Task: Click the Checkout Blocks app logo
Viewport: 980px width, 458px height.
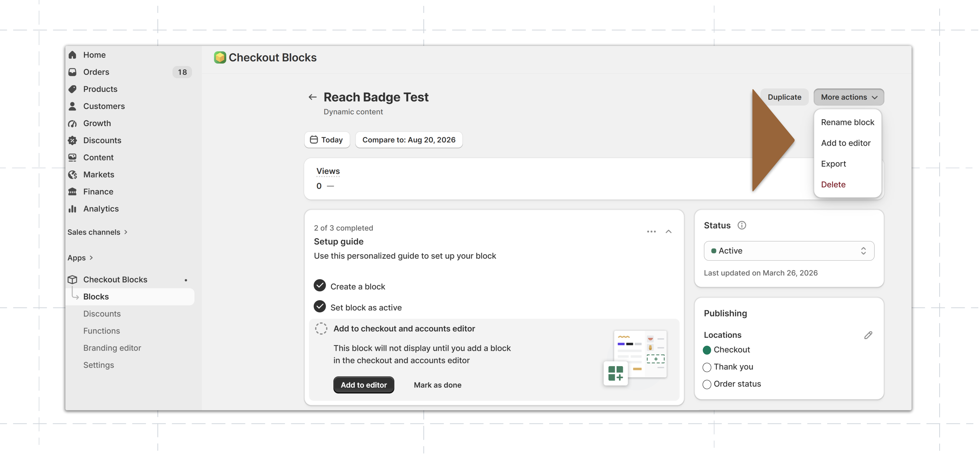Action: (220, 57)
